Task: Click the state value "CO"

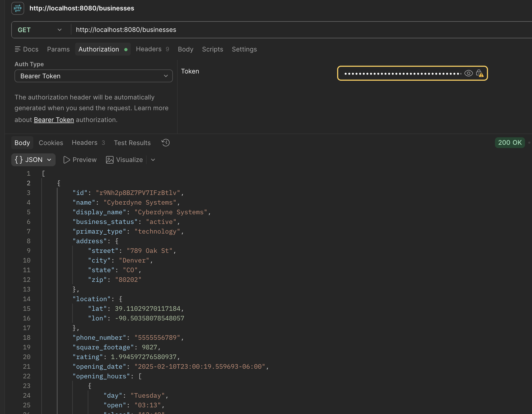Action: click(130, 270)
